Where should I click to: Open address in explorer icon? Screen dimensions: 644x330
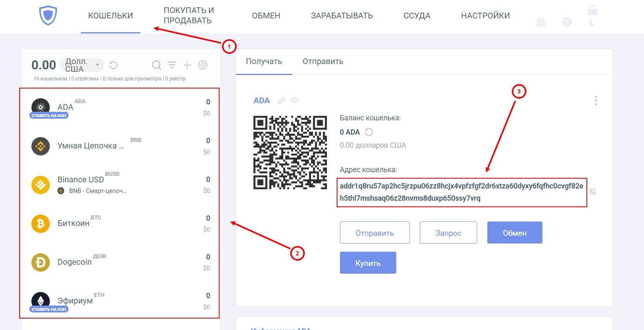click(x=593, y=191)
